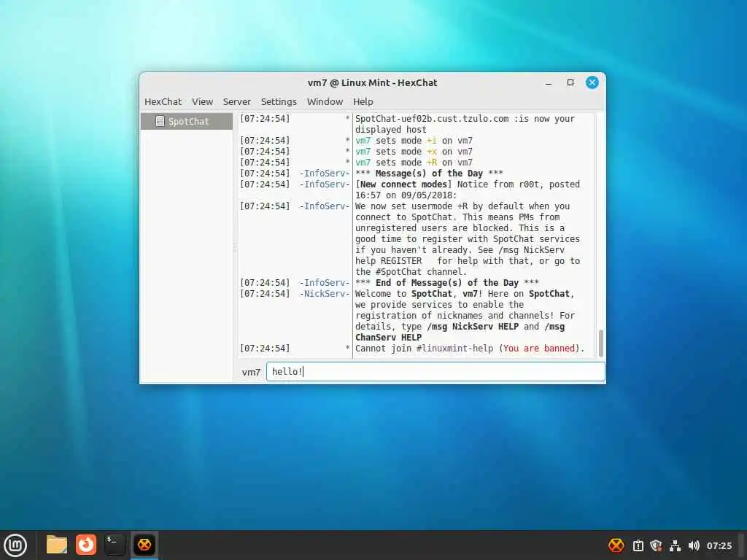Click the -NickServ- nick in log
The width and height of the screenshot is (747, 560).
click(x=325, y=293)
